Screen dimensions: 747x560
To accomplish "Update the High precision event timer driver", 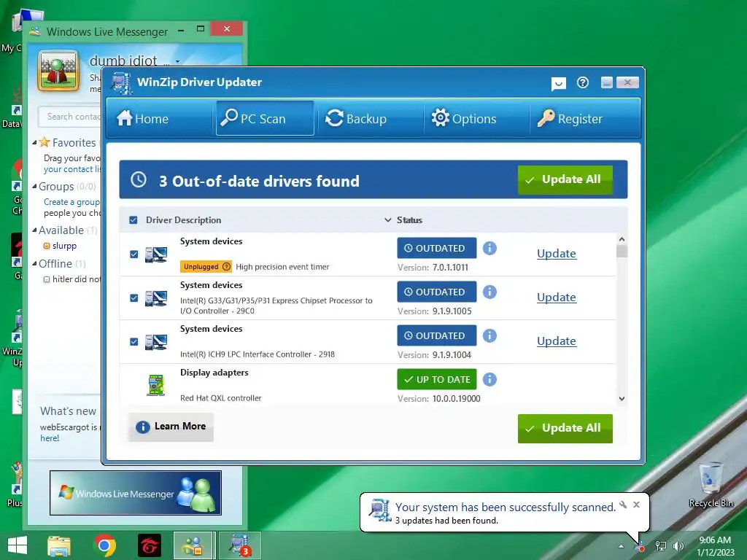I will 557,253.
